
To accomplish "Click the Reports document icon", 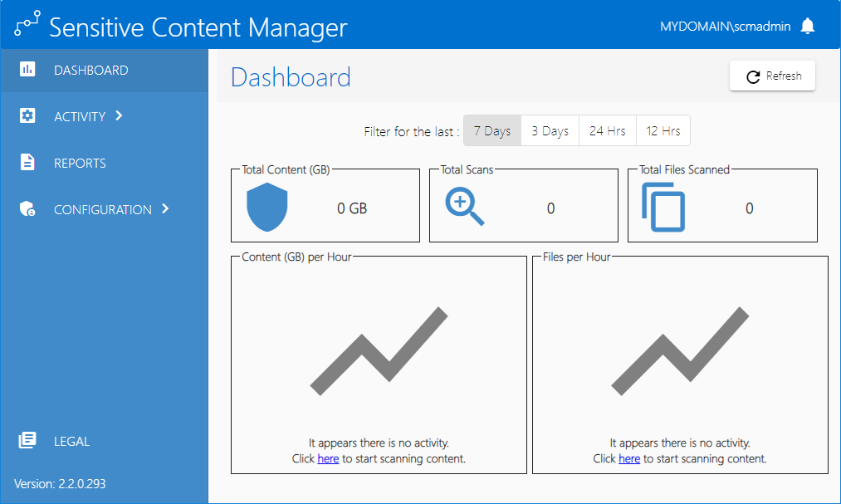I will 27,162.
